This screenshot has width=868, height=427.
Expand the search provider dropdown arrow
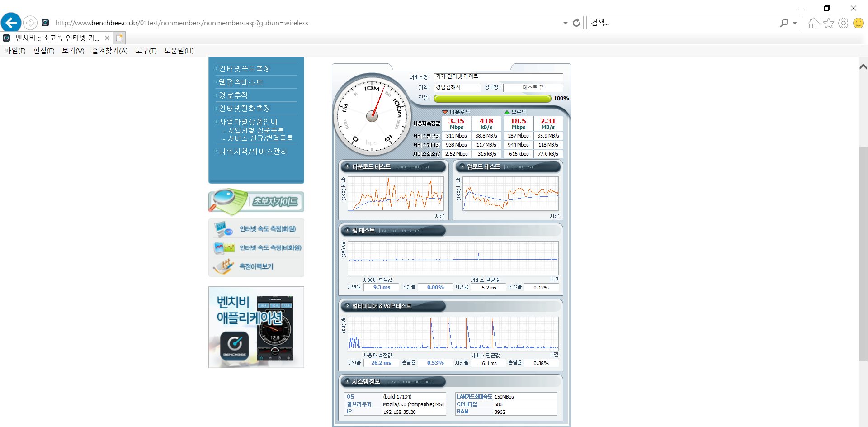click(x=795, y=23)
